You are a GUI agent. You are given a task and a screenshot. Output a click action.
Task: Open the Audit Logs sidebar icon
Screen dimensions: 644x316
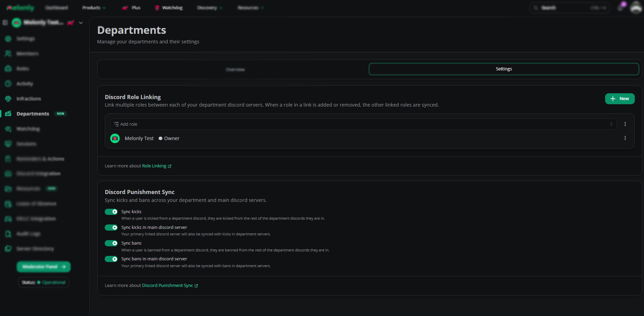click(8, 234)
